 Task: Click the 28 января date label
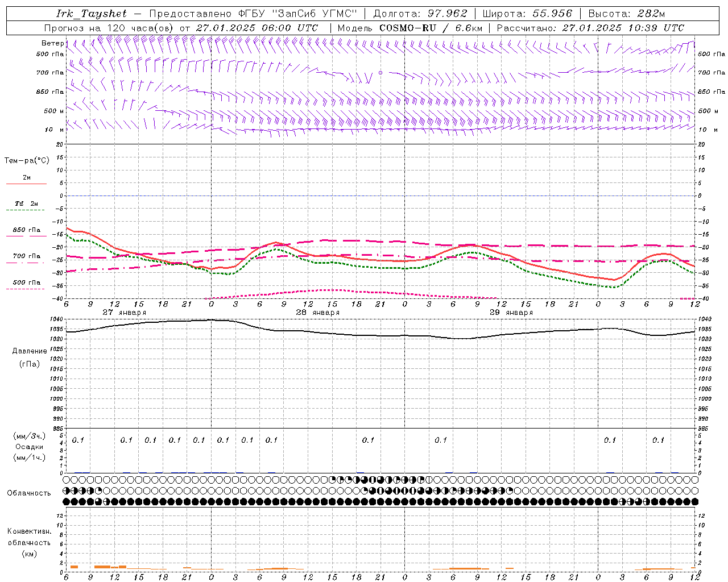pyautogui.click(x=318, y=313)
